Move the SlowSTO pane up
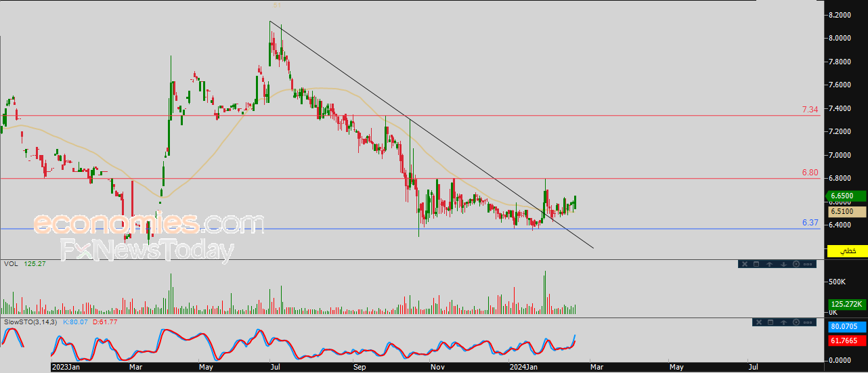 click(x=783, y=322)
